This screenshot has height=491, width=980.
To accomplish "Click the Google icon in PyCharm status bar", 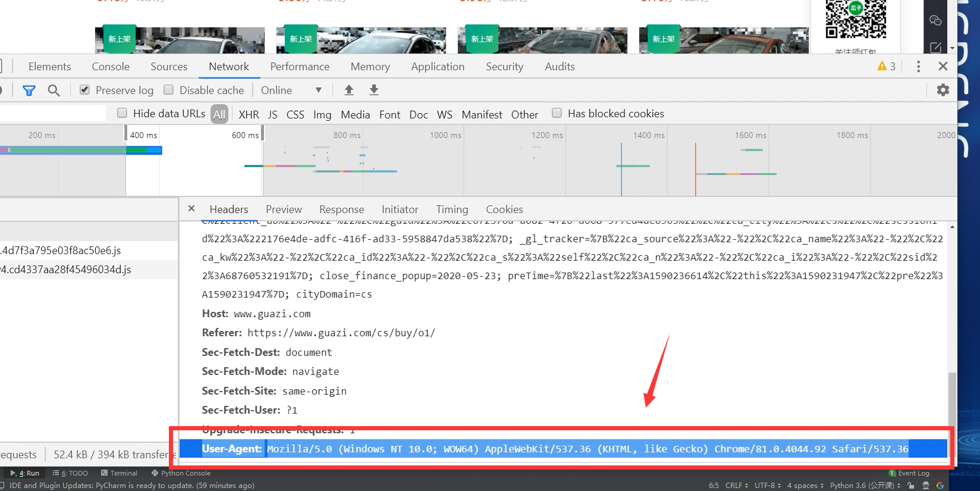I will 940,486.
